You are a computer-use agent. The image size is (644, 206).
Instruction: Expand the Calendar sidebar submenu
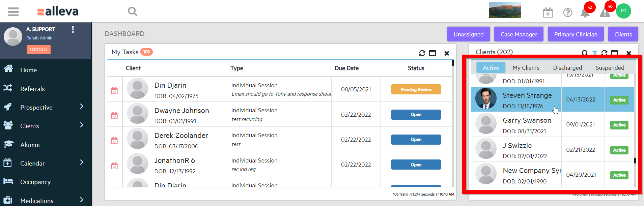(x=81, y=163)
